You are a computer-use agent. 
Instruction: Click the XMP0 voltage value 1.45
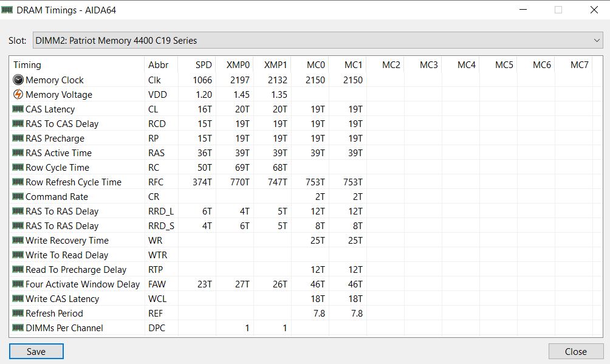click(242, 95)
